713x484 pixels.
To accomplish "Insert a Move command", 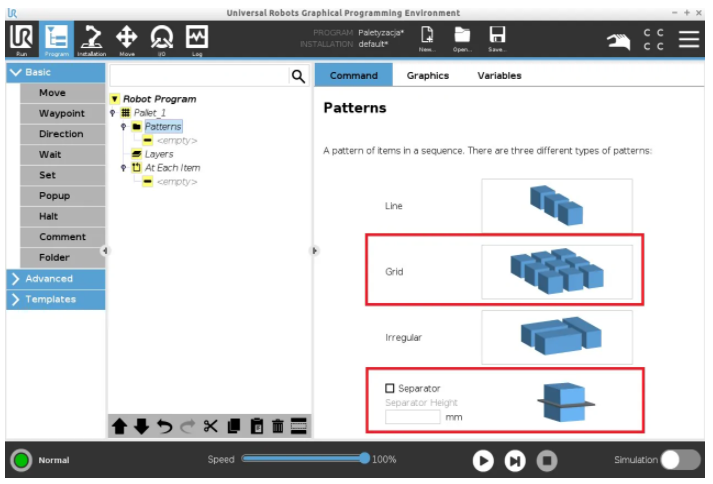I will [x=63, y=93].
